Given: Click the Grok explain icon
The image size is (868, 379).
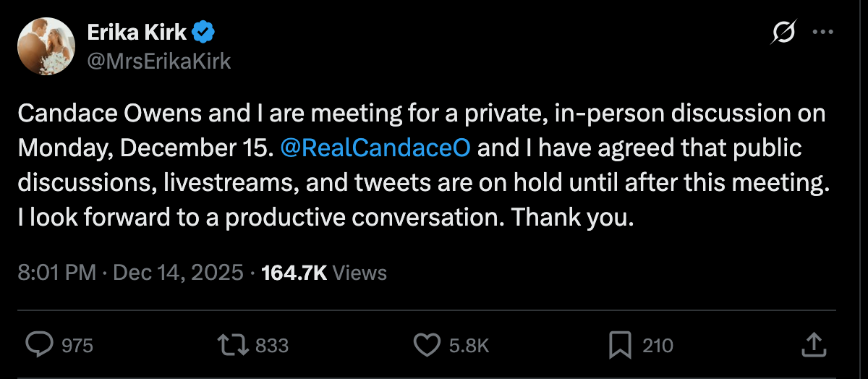Looking at the screenshot, I should coord(785,33).
